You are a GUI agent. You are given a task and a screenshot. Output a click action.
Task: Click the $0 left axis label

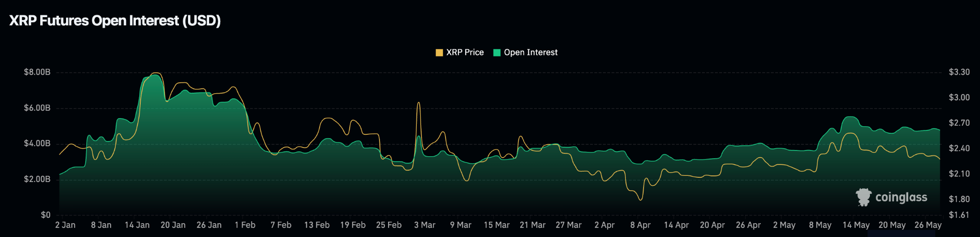45,215
